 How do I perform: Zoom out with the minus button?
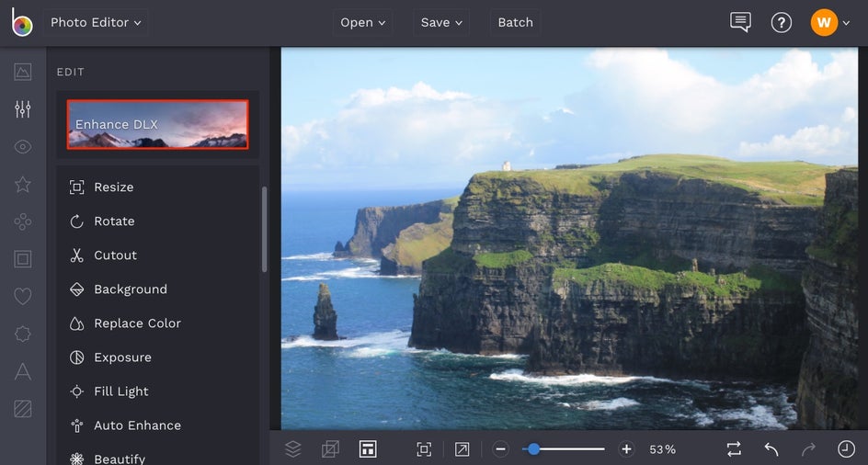point(500,449)
